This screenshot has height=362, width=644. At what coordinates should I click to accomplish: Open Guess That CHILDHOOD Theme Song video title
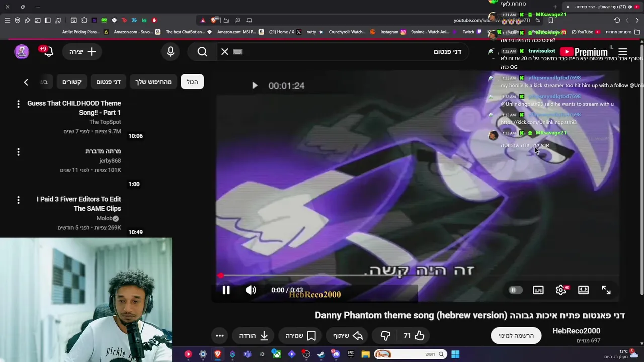click(74, 108)
